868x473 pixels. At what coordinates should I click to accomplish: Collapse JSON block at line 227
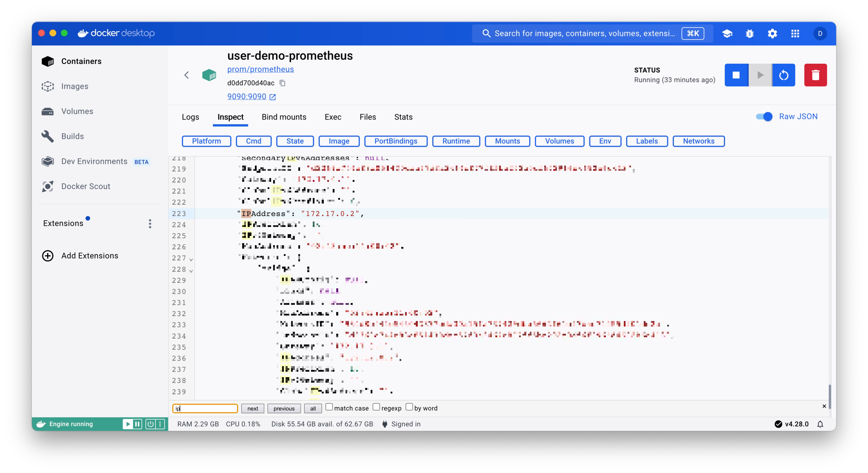pos(191,259)
